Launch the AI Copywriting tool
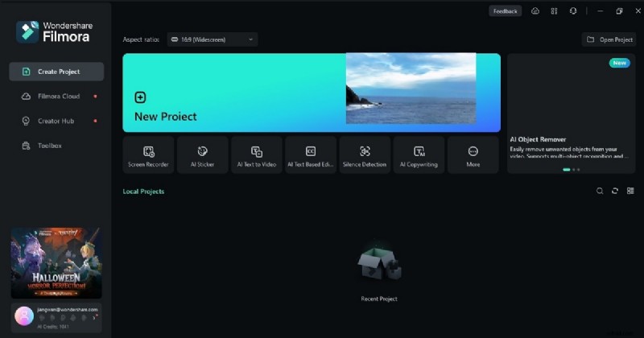The image size is (644, 338). coord(419,155)
